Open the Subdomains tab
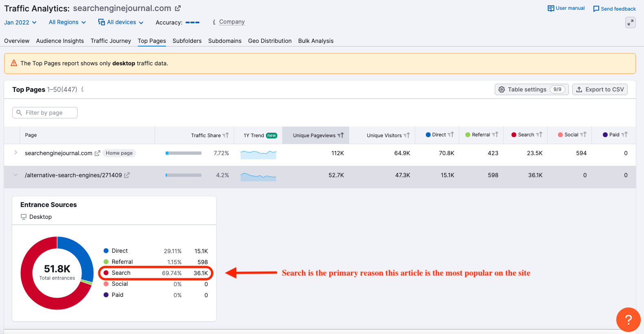This screenshot has height=334, width=644. (225, 41)
